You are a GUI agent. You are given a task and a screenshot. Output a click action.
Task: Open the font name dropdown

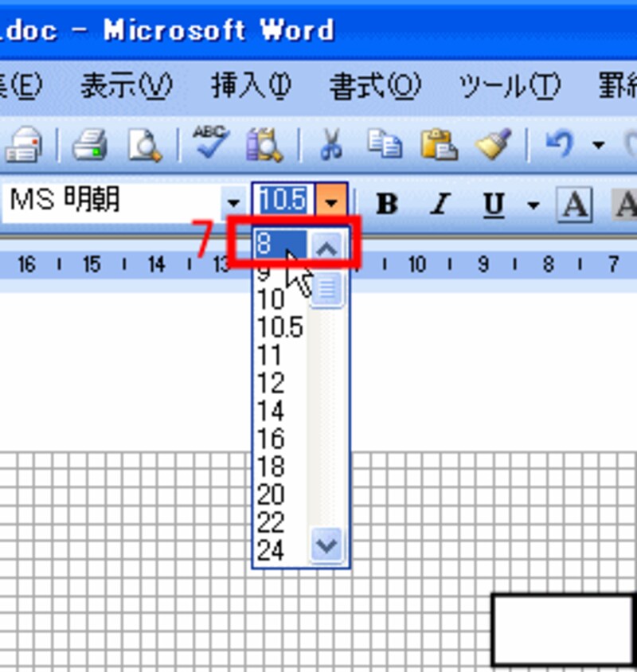(x=234, y=202)
